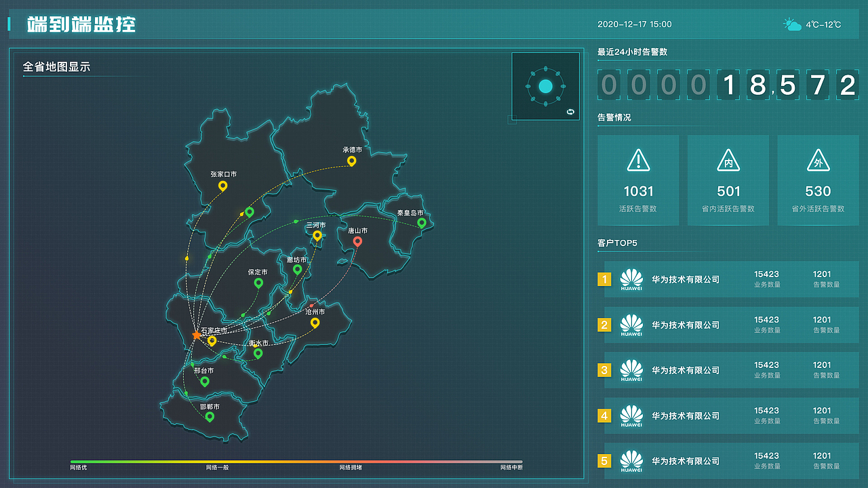Click the 廊坊市 green map pin
The height and width of the screenshot is (488, 868).
click(x=297, y=269)
